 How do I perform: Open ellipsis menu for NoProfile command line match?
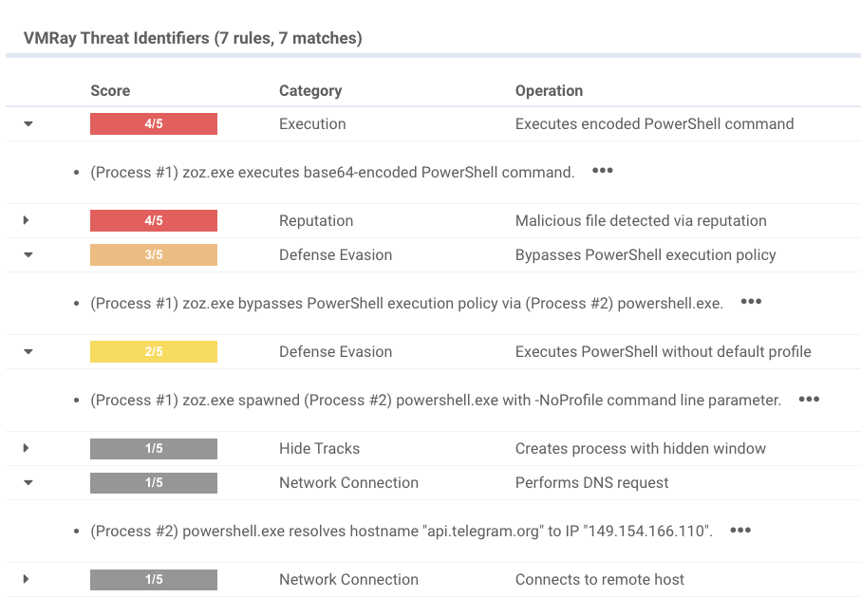[x=808, y=399]
